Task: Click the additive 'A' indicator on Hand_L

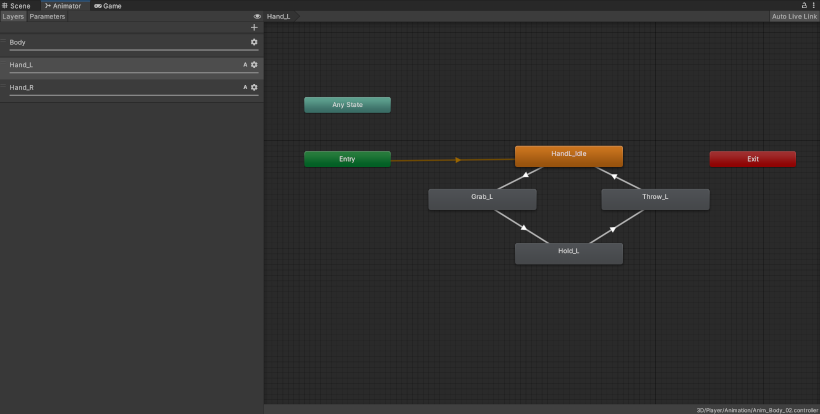Action: point(245,65)
